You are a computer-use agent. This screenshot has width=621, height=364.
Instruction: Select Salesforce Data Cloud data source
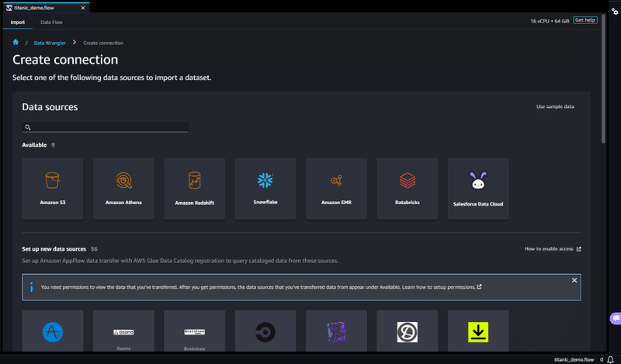478,189
